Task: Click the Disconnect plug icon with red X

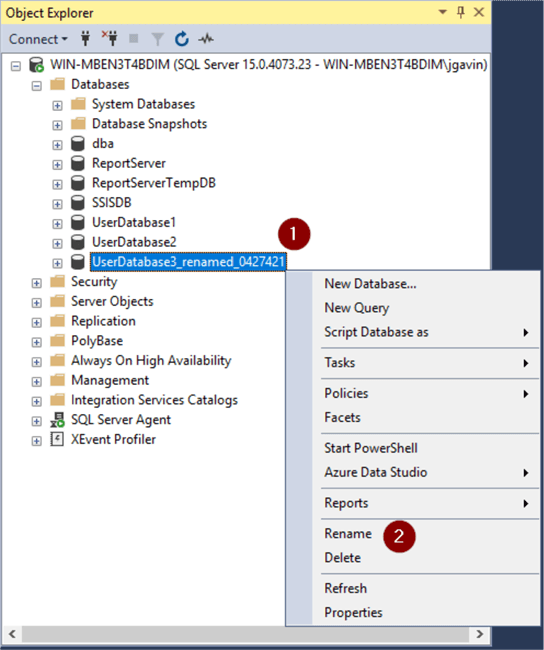Action: 110,39
